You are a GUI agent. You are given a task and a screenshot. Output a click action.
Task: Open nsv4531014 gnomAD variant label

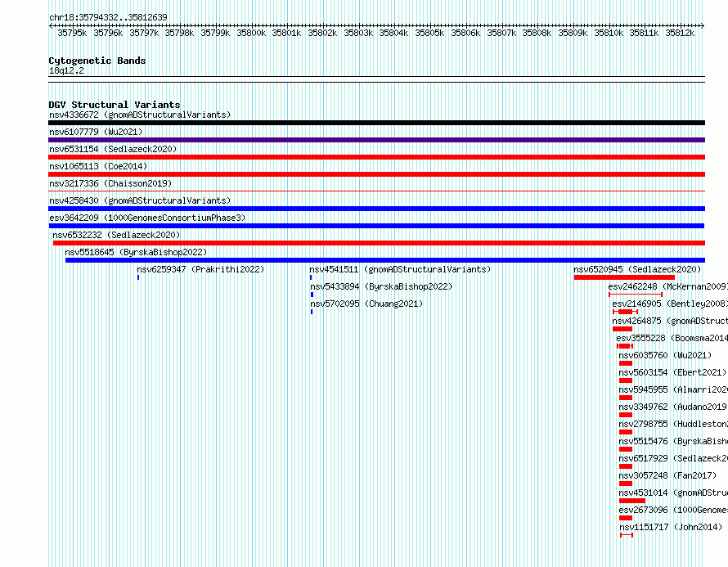pos(673,493)
